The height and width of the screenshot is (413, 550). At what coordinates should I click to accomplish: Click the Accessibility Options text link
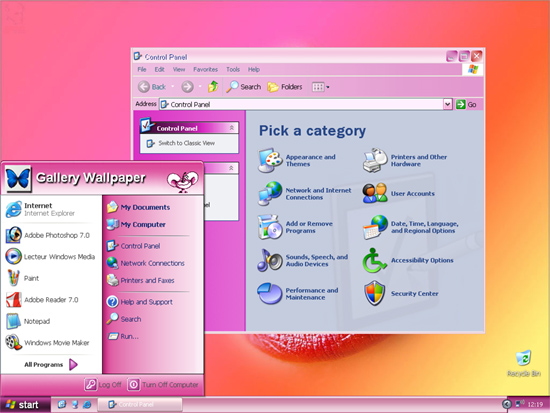point(422,260)
